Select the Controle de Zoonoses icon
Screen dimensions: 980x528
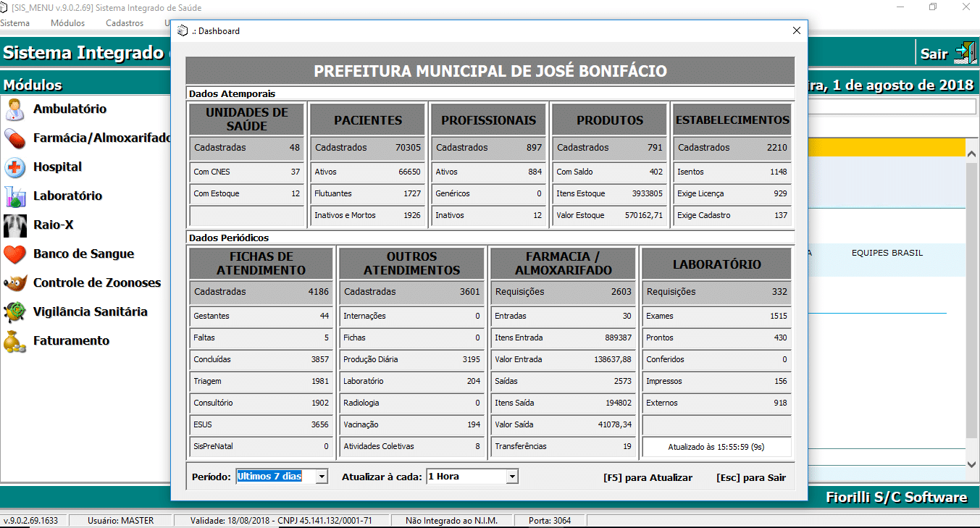[14, 283]
